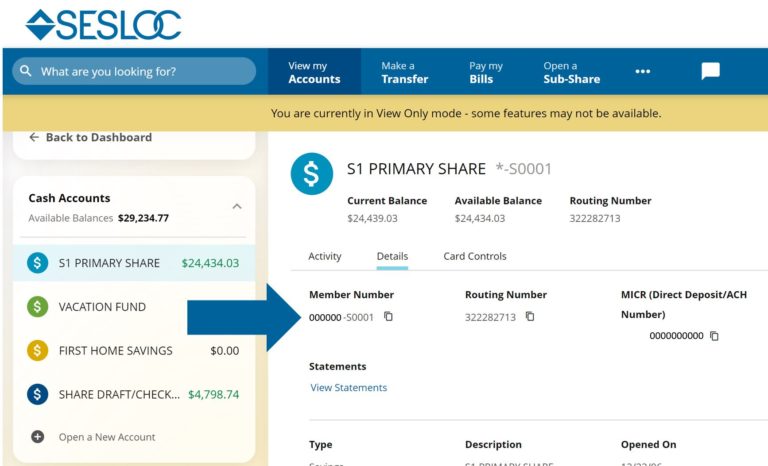The width and height of the screenshot is (768, 466).
Task: Open the more options ellipsis menu
Action: pyautogui.click(x=642, y=71)
